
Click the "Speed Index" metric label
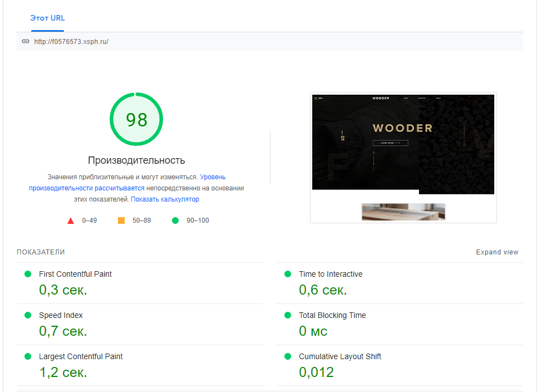tap(61, 315)
